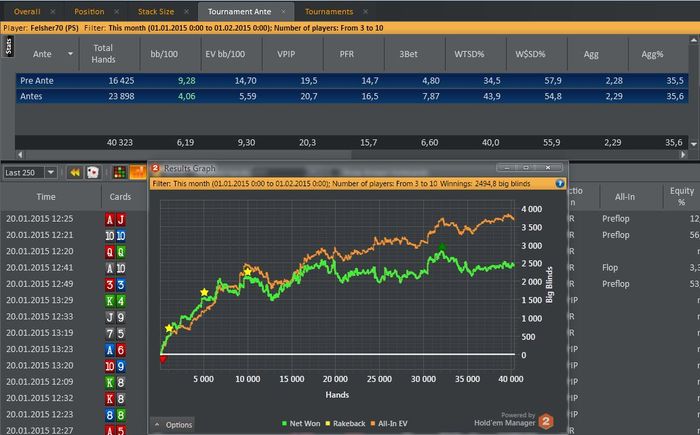Switch to the Position tab
The width and height of the screenshot is (700, 435).
[89, 12]
